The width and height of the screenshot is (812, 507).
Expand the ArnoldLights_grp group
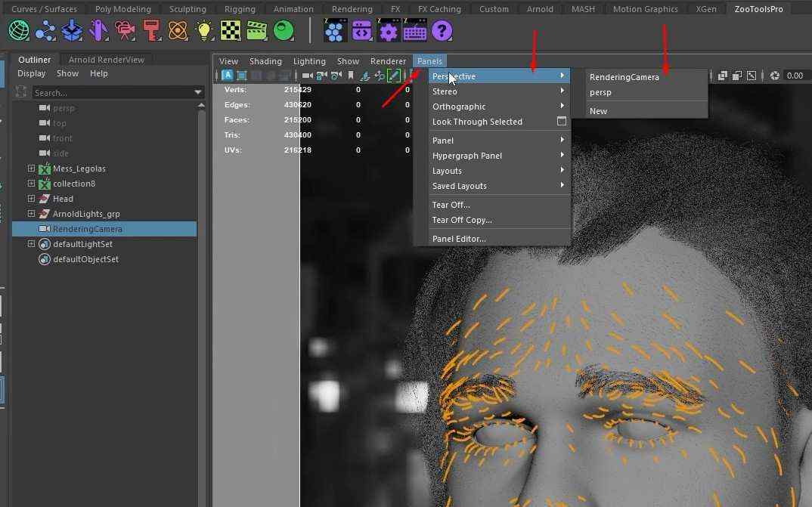click(31, 213)
